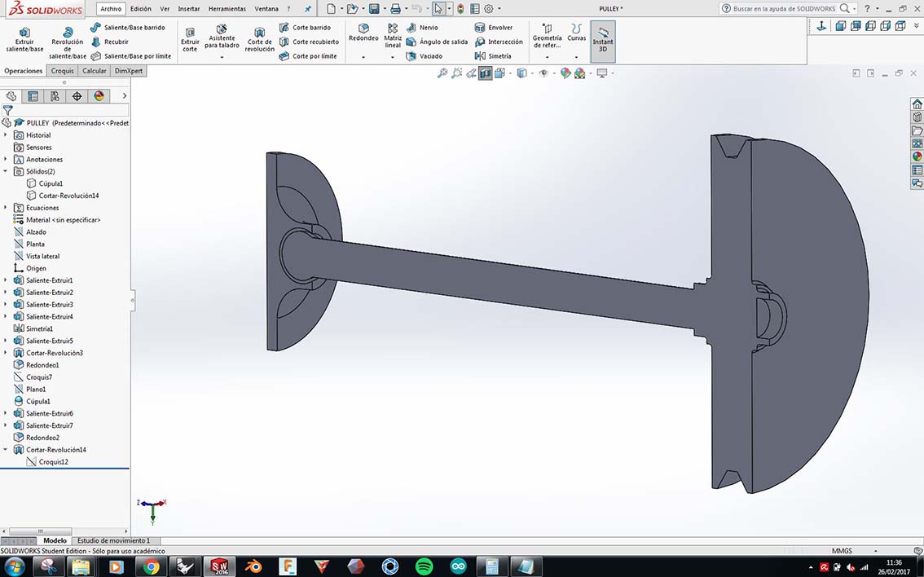Open Apply scene icon in view toolbar
The image size is (924, 577).
point(580,73)
